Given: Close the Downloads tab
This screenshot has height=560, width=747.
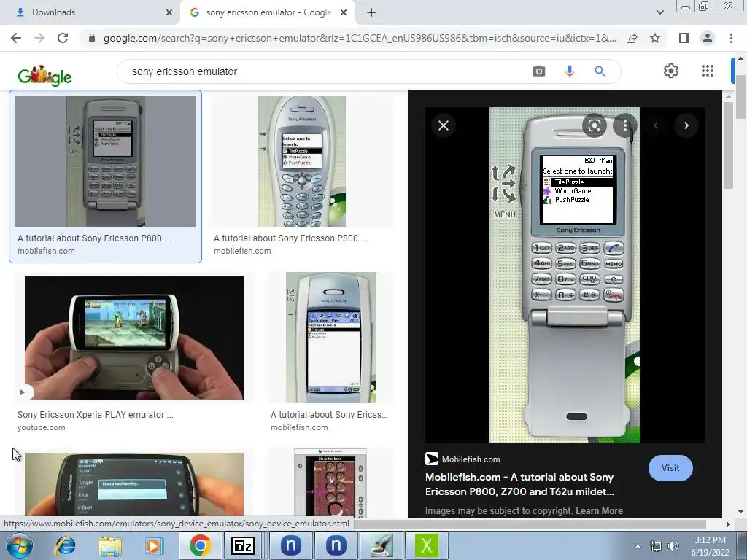Looking at the screenshot, I should (x=169, y=12).
